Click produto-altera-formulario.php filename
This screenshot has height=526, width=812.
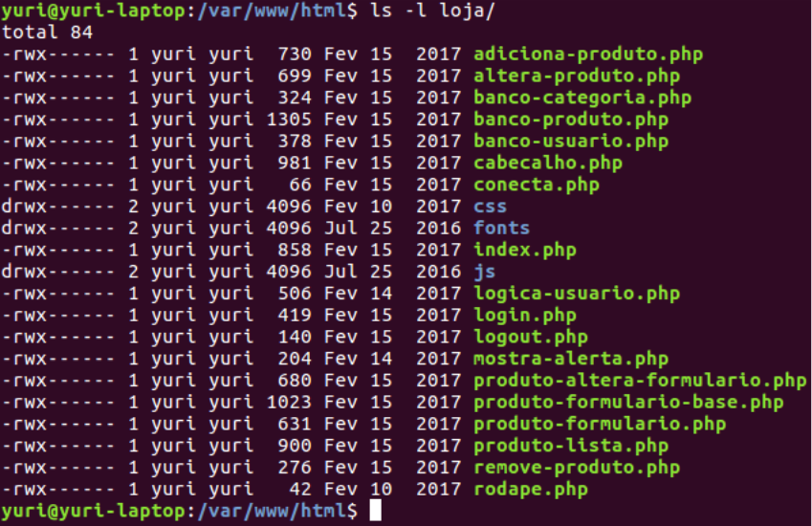[639, 381]
